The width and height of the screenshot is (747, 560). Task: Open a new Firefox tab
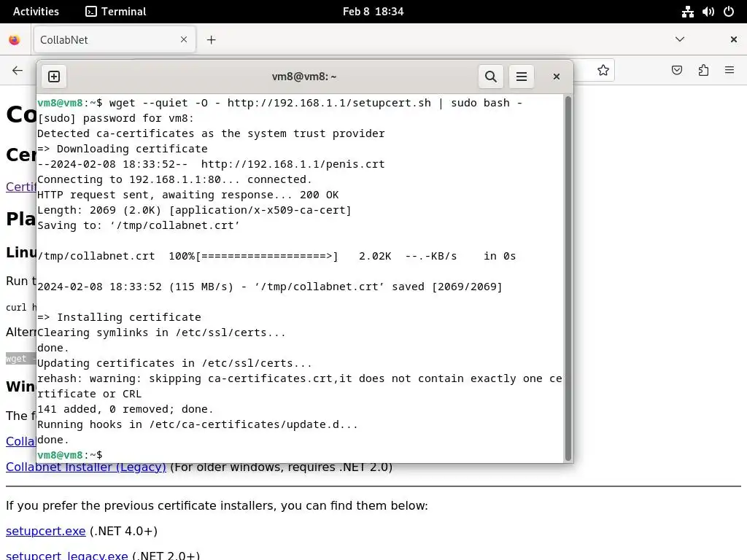pyautogui.click(x=211, y=40)
